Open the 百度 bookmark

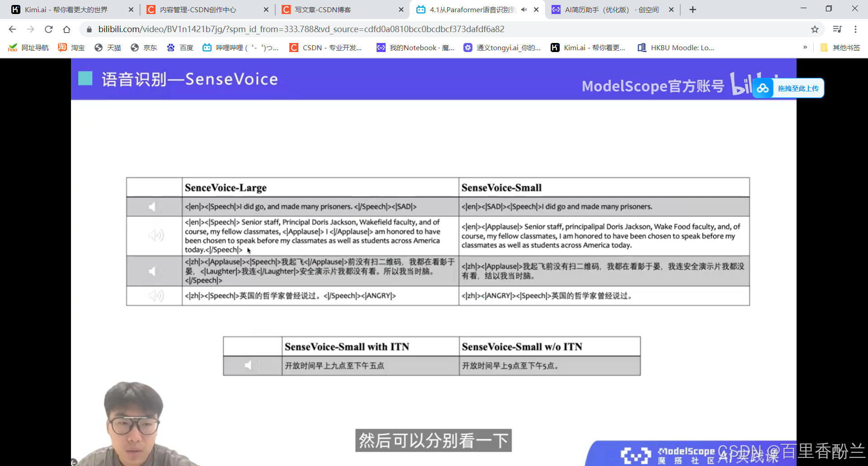[180, 48]
